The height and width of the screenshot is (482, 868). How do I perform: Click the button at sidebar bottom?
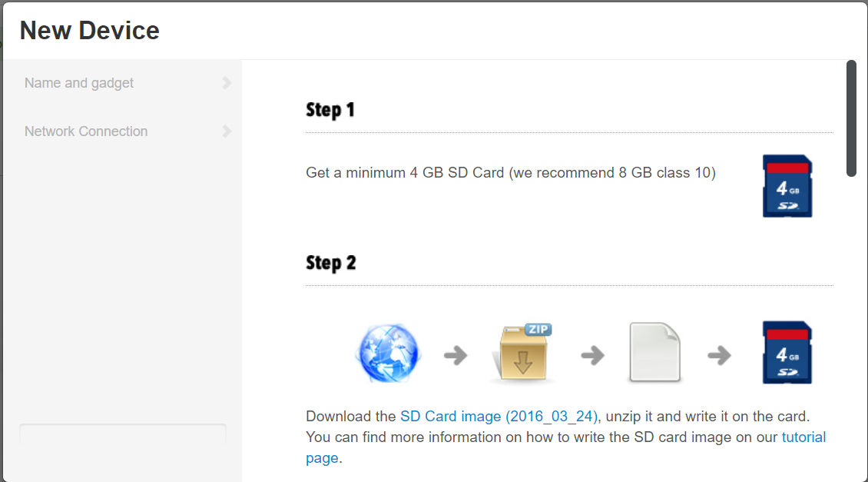click(x=123, y=434)
